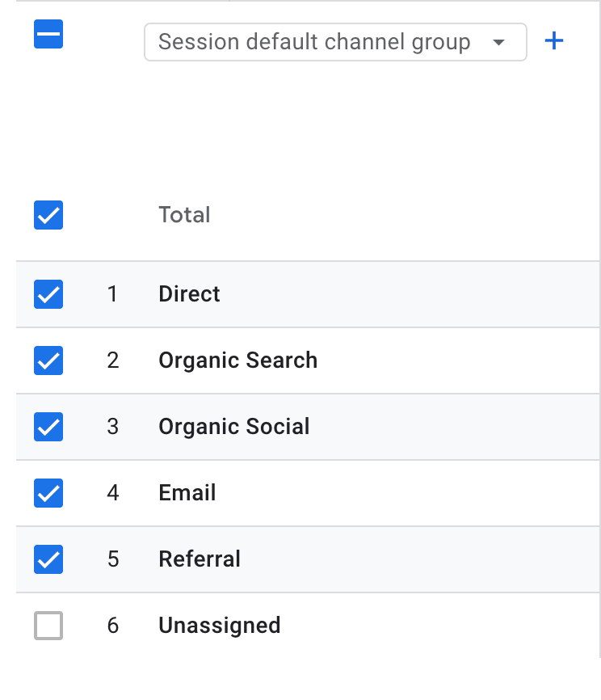Click the Unassigned channel label

pyautogui.click(x=219, y=626)
